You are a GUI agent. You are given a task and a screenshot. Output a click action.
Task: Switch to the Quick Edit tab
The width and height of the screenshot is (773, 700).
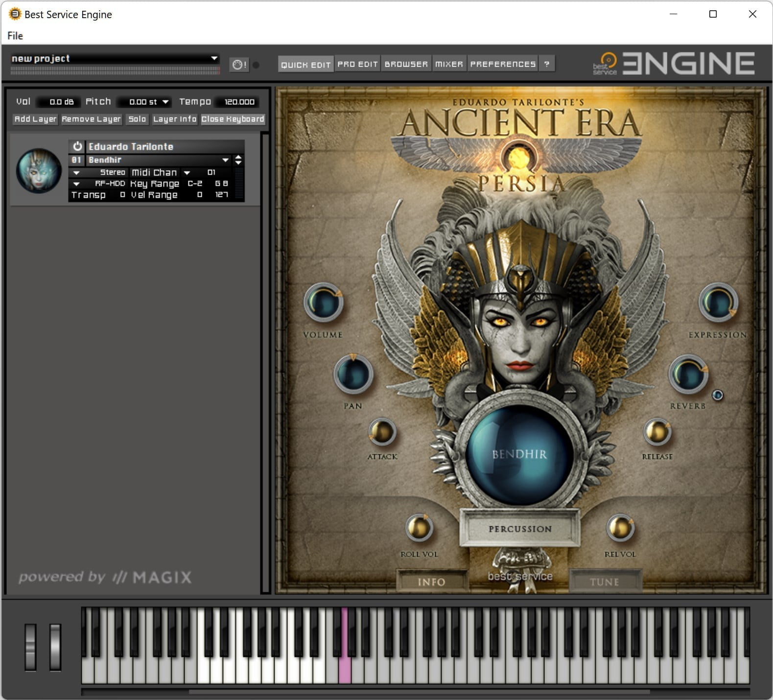pos(306,64)
